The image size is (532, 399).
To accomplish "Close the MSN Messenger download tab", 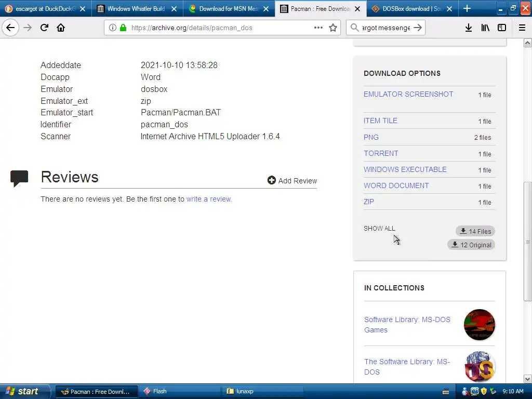I will click(266, 9).
